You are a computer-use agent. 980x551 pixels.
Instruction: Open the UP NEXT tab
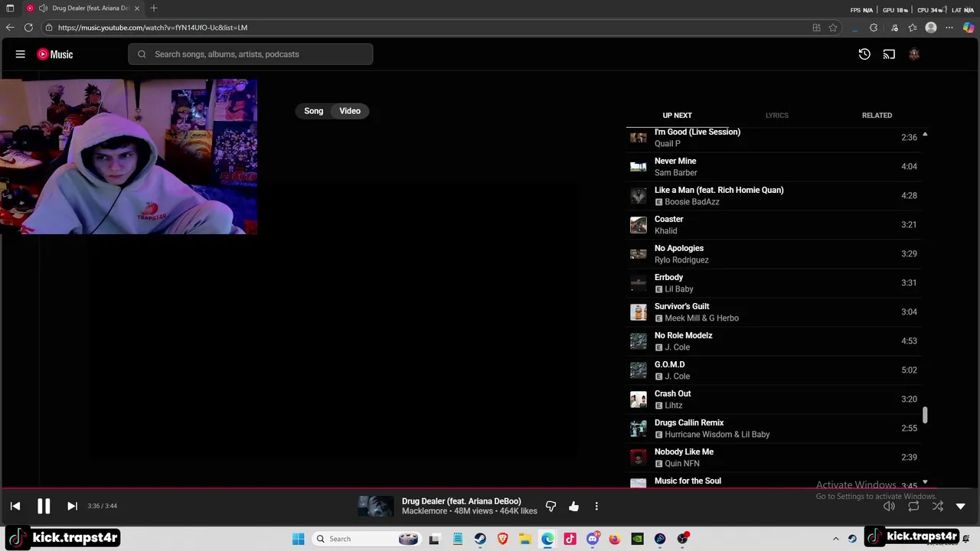(677, 116)
